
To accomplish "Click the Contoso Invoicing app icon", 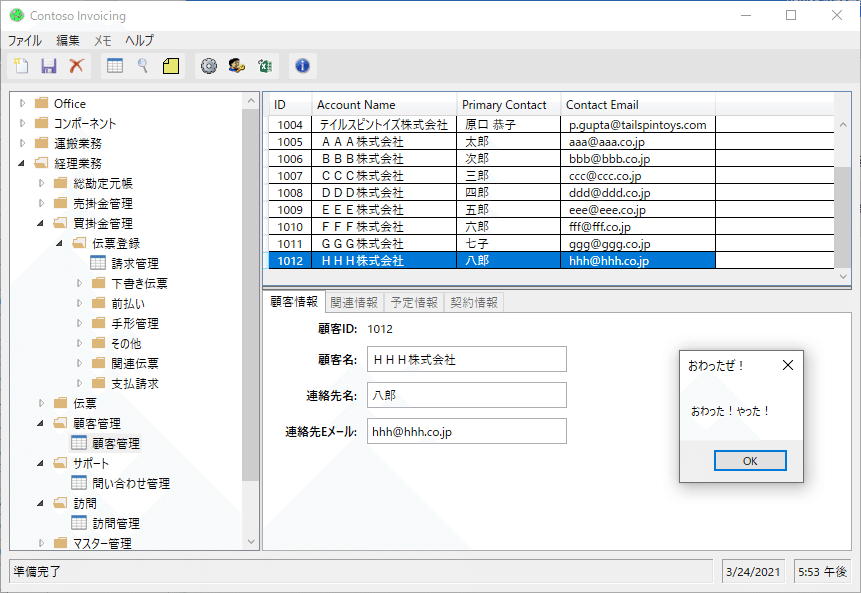I will click(x=17, y=15).
